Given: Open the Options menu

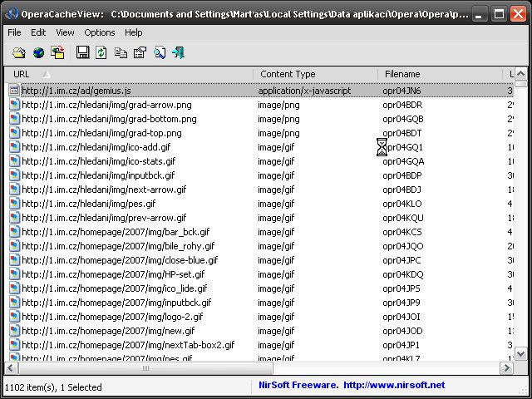Looking at the screenshot, I should click(100, 32).
